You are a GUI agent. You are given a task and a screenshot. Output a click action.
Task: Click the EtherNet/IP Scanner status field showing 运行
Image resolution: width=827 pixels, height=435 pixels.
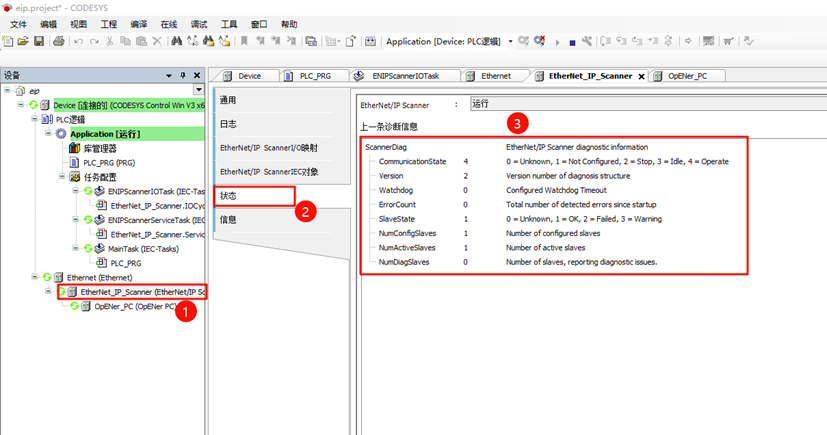click(648, 104)
